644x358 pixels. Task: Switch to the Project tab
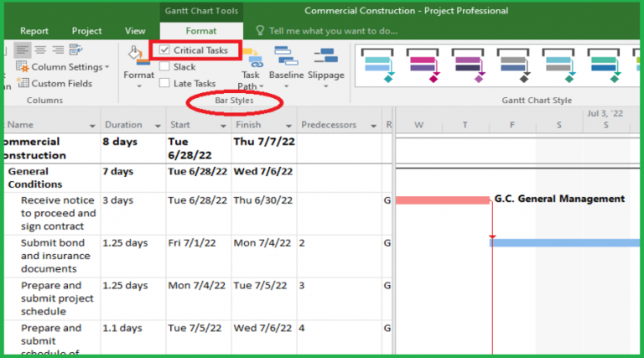[x=86, y=31]
